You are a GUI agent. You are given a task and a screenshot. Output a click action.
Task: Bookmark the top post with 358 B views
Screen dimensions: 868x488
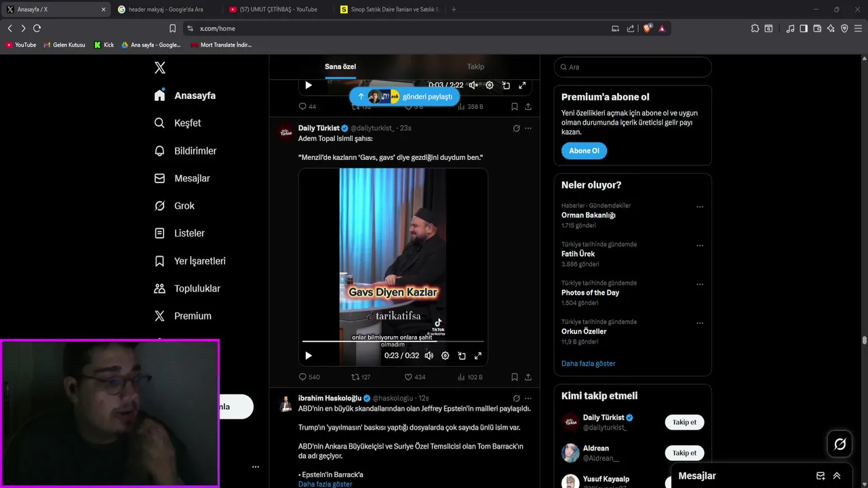(x=515, y=106)
